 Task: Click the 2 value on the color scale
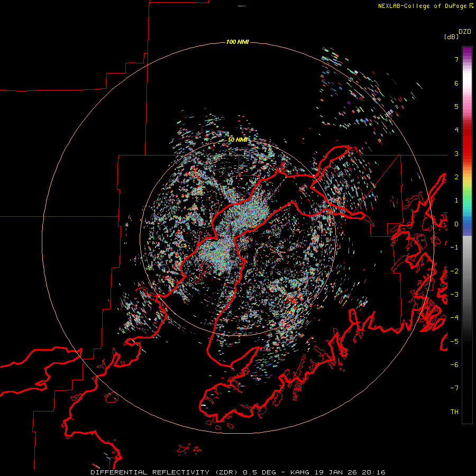point(456,177)
